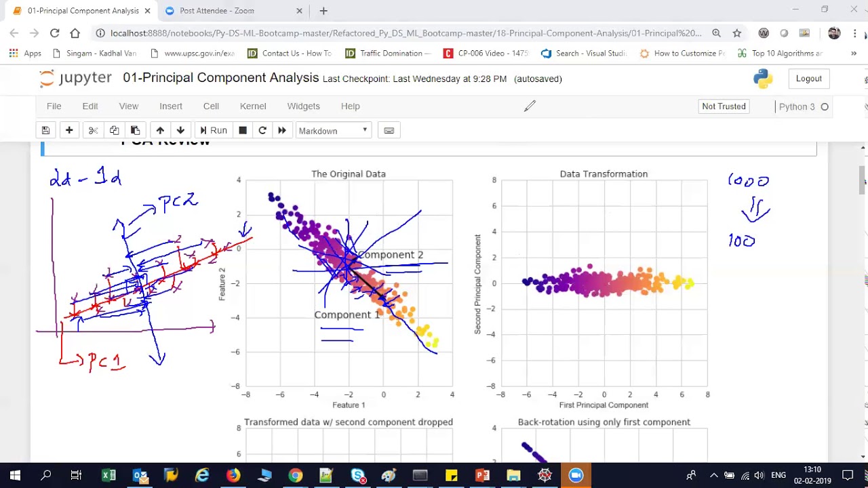
Task: Open the command palette keyboard icon
Action: [x=389, y=130]
